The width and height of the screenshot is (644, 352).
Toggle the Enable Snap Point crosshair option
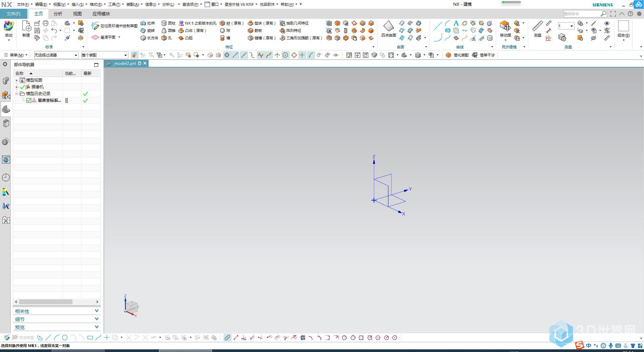point(227,55)
